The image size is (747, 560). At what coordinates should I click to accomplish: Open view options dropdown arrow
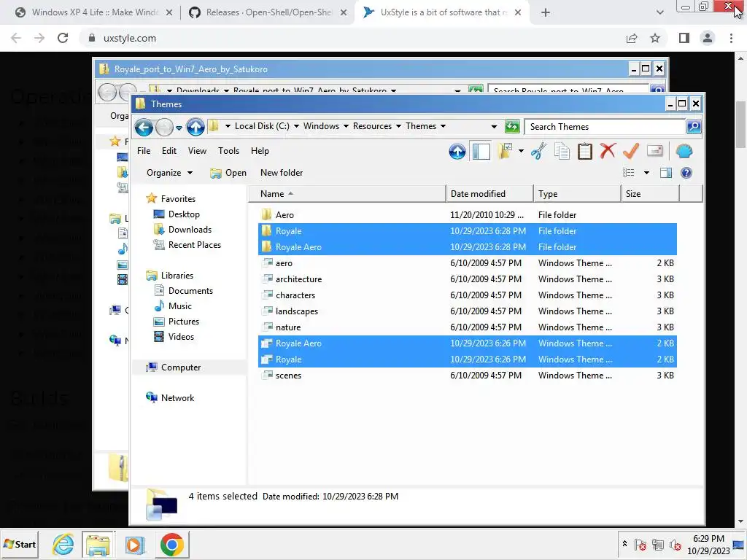point(646,173)
